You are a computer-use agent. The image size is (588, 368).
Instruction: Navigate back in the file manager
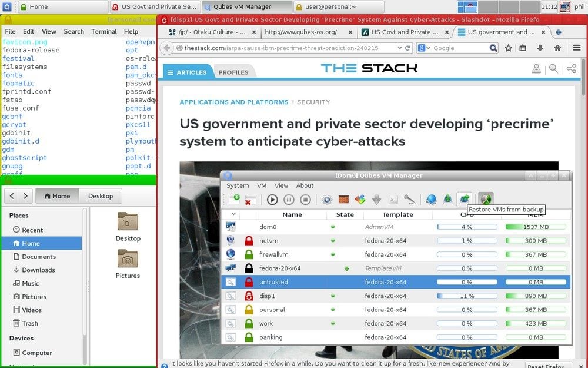point(12,196)
